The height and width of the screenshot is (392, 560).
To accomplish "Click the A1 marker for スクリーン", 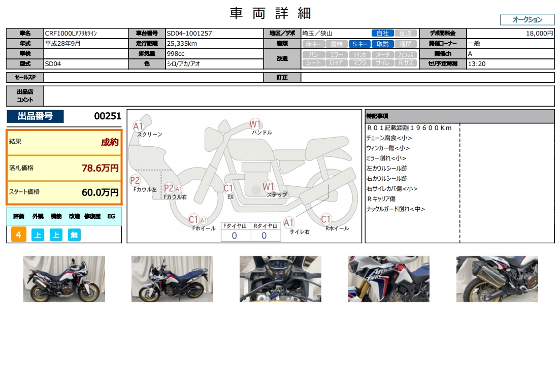I will [x=138, y=126].
